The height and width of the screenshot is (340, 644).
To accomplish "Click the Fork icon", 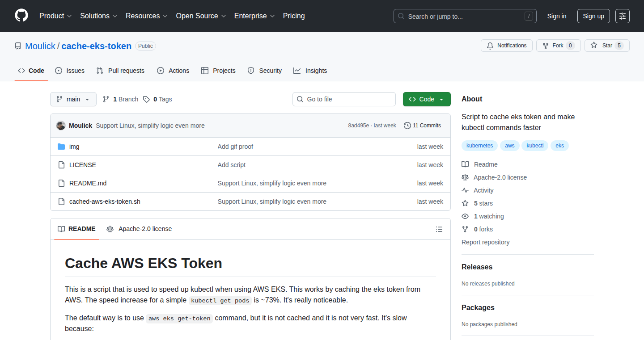I will tap(545, 46).
